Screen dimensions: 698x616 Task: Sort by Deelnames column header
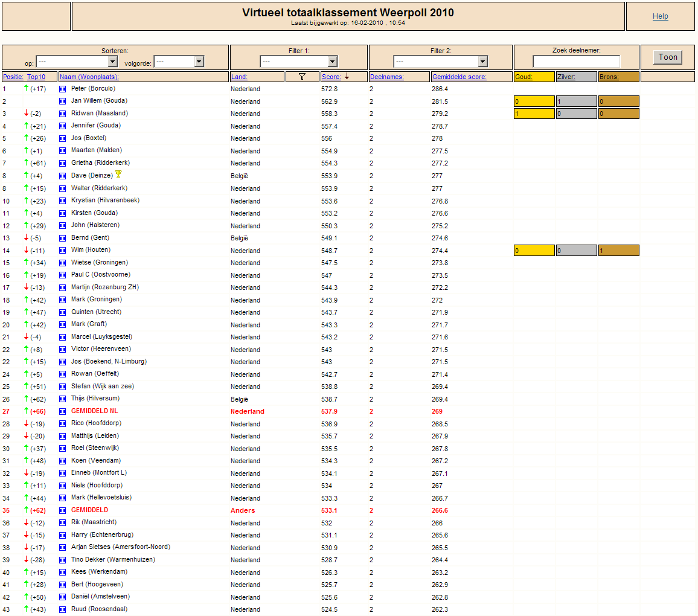tap(387, 77)
